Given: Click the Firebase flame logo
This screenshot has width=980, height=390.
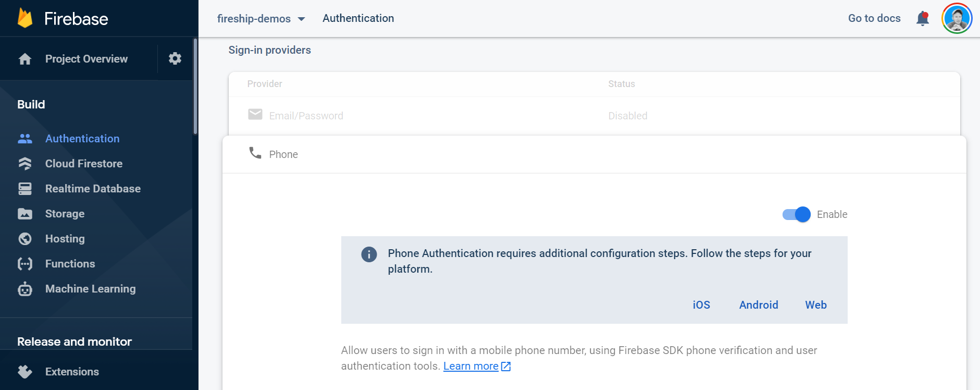Looking at the screenshot, I should [x=25, y=18].
